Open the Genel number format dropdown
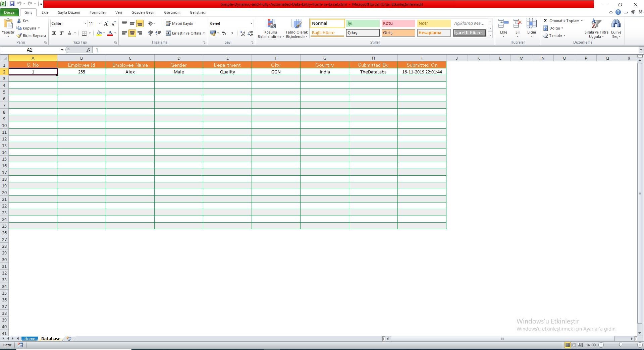Viewport: 644px width, 350px height. tap(251, 23)
